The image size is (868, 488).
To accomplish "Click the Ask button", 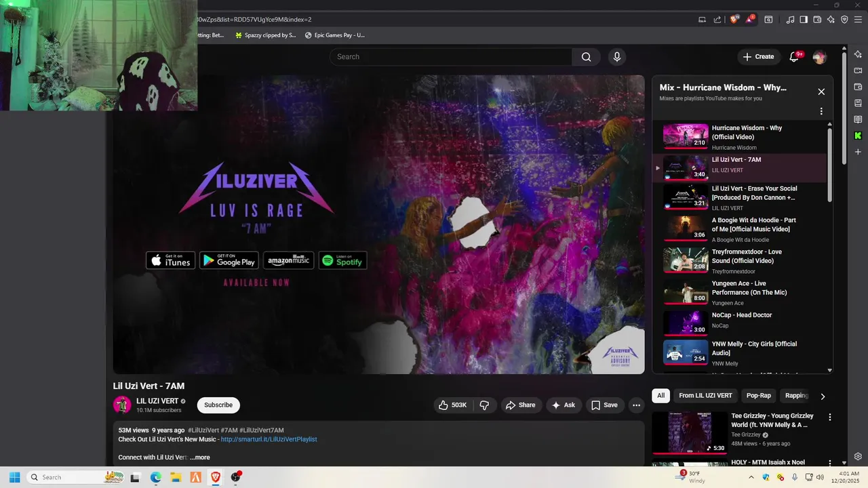I will pos(564,405).
